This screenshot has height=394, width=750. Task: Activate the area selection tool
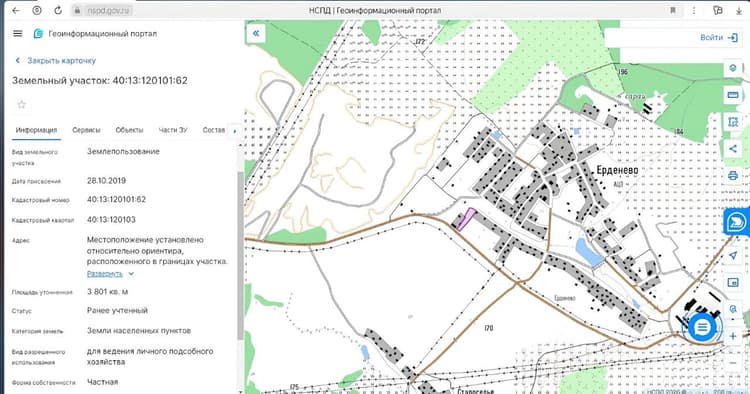733,122
